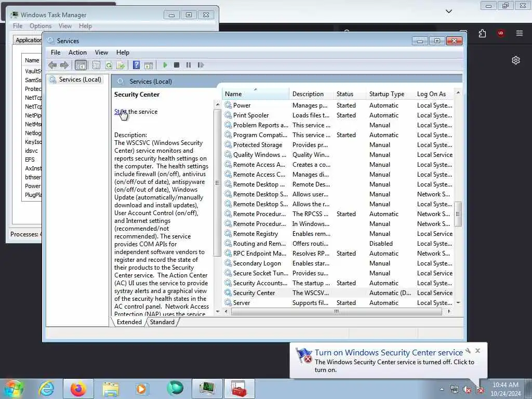Select the Server service row
Image resolution: width=532 pixels, height=399 pixels.
coord(338,303)
